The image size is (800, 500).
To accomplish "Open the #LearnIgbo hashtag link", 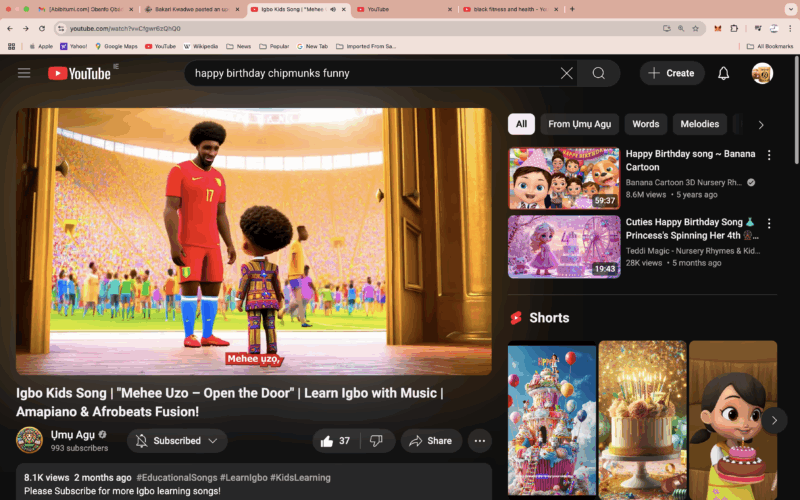I will pyautogui.click(x=238, y=478).
